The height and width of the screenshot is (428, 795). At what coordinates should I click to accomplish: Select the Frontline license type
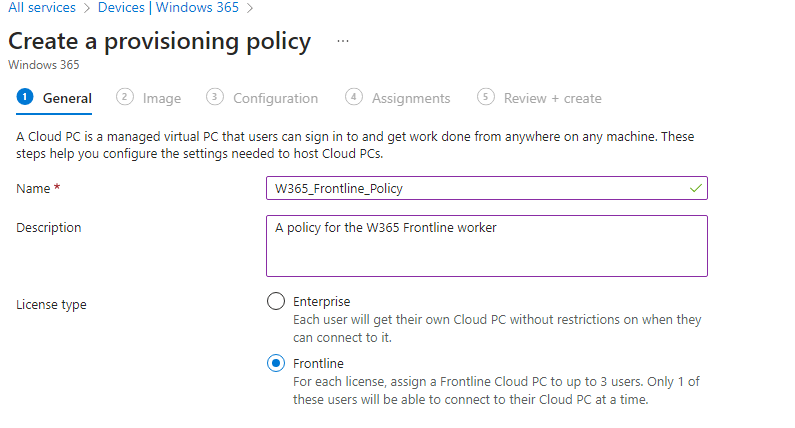[276, 363]
